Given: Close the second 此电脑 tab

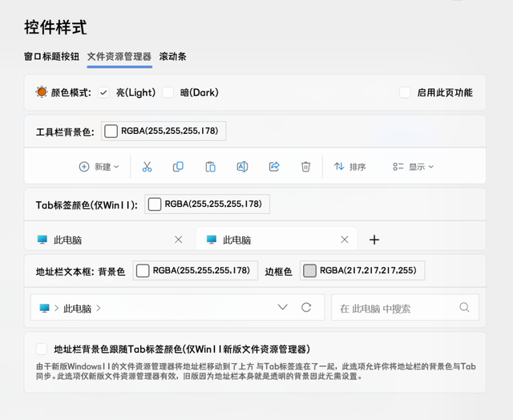Looking at the screenshot, I should pyautogui.click(x=345, y=240).
